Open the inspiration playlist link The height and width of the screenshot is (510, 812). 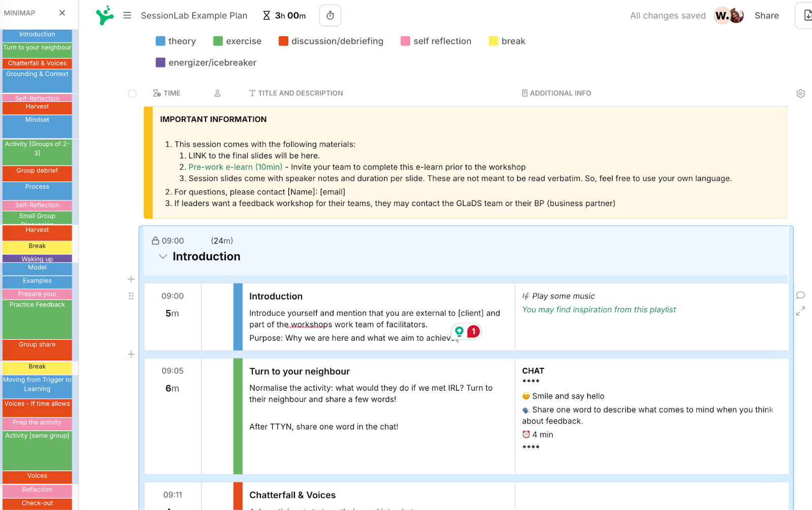click(599, 309)
